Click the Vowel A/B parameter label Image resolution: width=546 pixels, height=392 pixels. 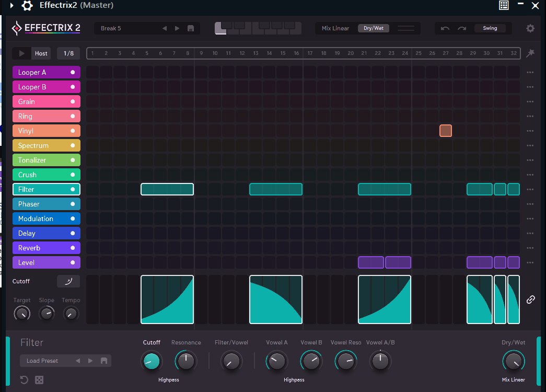click(380, 342)
